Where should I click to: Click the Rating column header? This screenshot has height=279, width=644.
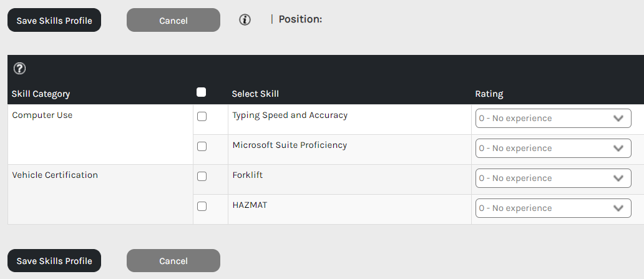[489, 94]
